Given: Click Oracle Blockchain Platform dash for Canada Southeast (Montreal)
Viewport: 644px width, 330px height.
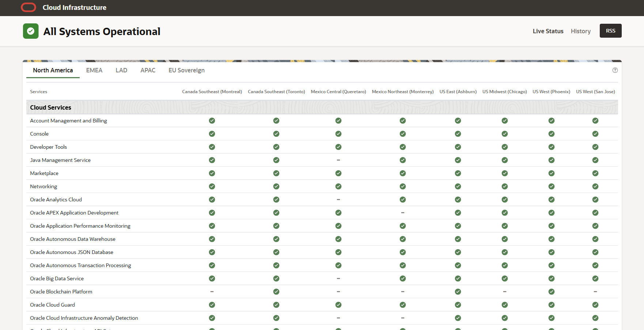Looking at the screenshot, I should click(x=212, y=292).
